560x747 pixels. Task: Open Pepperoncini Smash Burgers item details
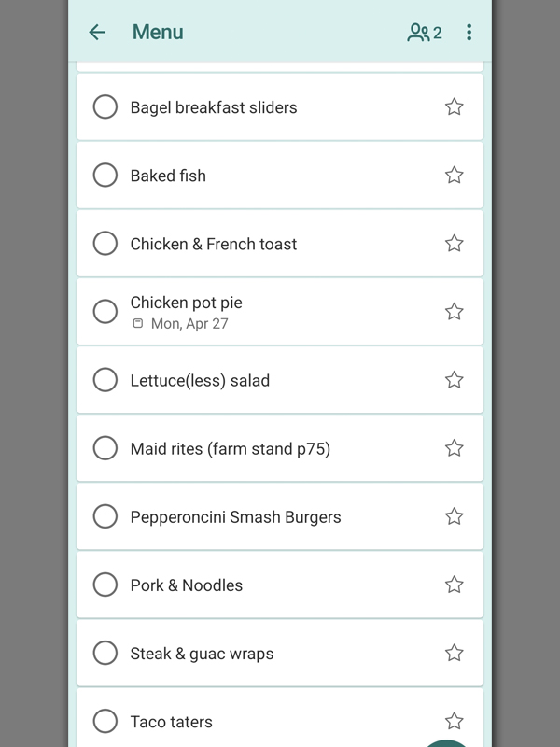point(235,517)
